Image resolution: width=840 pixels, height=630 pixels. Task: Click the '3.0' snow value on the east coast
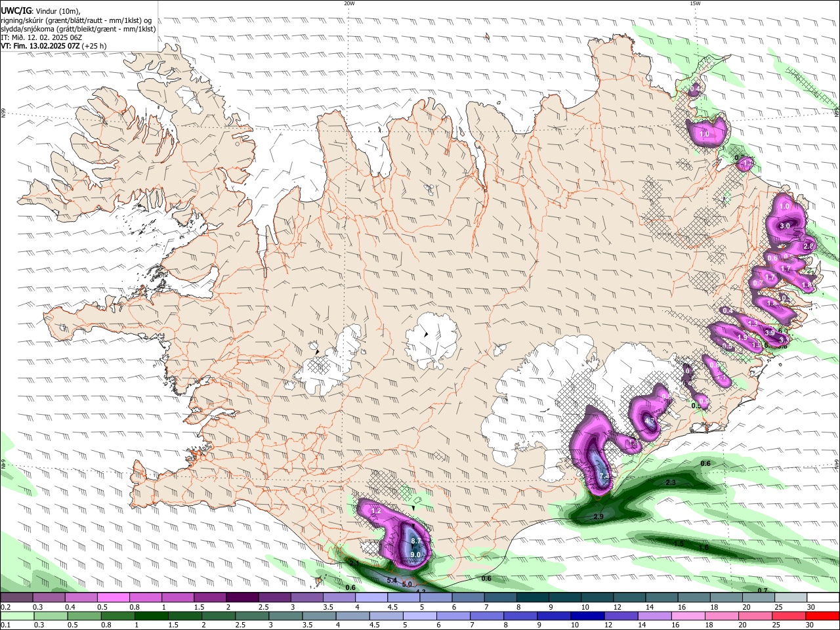785,226
